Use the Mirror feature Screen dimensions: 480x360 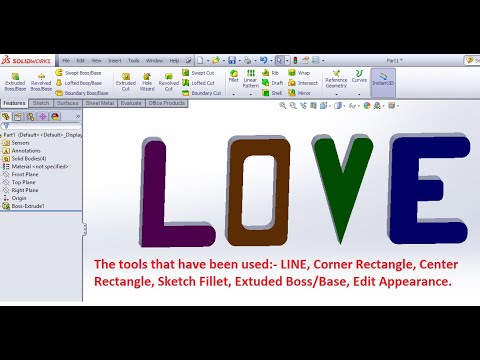299,93
